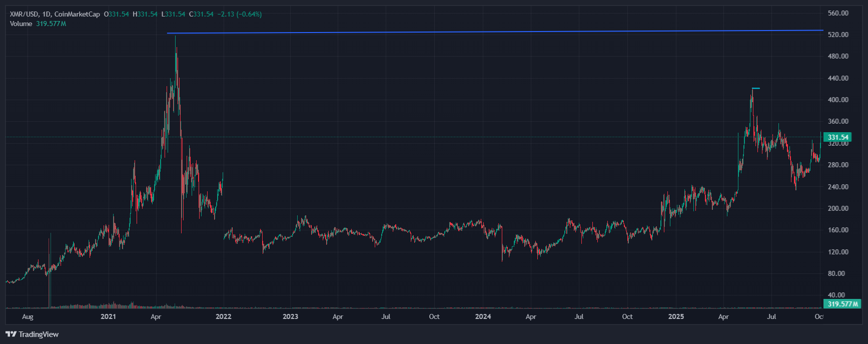Click the 2022 label on time axis

pos(223,316)
